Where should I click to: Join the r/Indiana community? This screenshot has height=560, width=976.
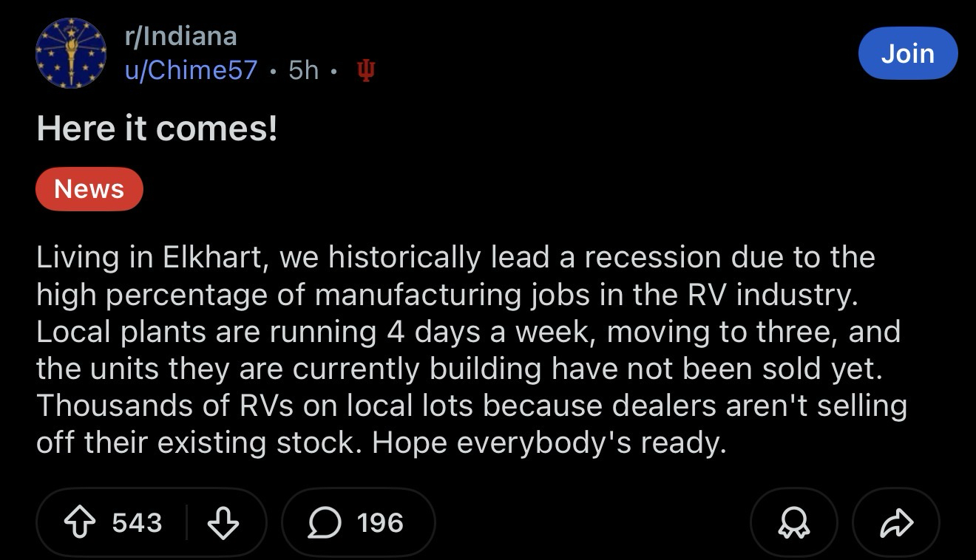[x=907, y=53]
